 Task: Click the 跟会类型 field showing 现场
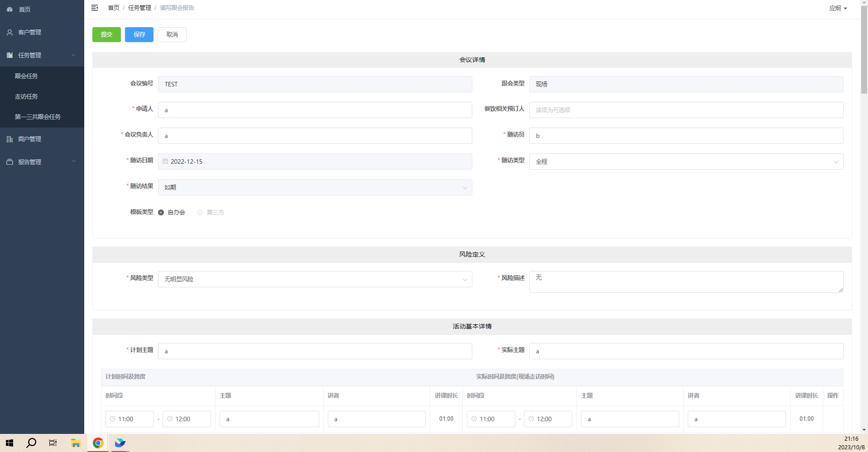[x=686, y=84]
